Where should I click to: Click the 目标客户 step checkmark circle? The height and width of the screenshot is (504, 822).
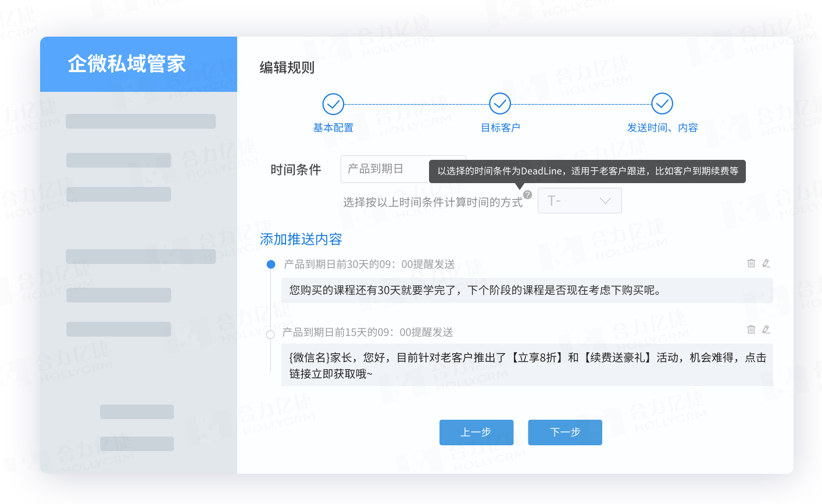click(500, 104)
